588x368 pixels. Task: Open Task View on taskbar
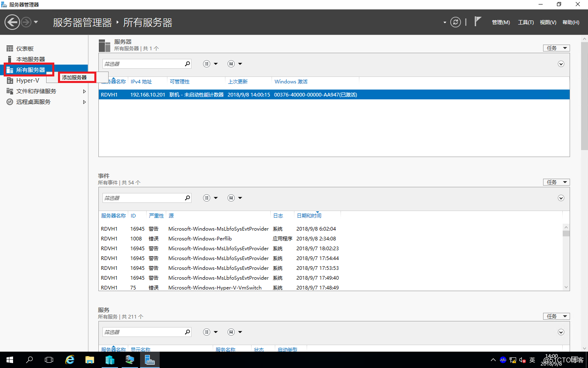[49, 360]
